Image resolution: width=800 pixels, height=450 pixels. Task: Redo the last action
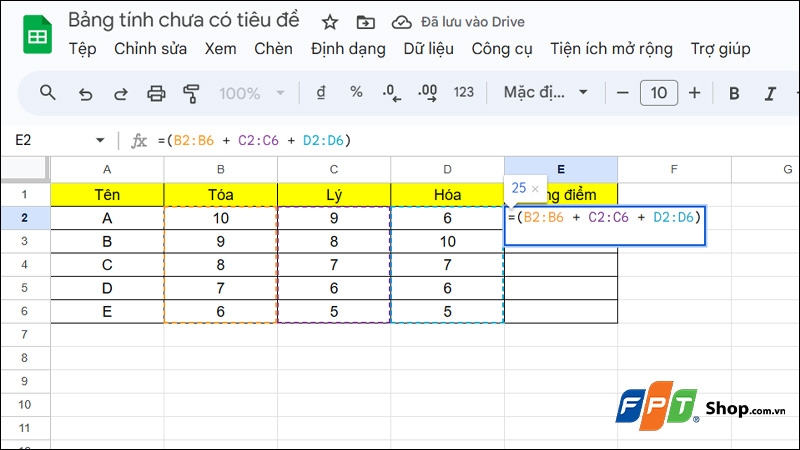click(x=120, y=93)
